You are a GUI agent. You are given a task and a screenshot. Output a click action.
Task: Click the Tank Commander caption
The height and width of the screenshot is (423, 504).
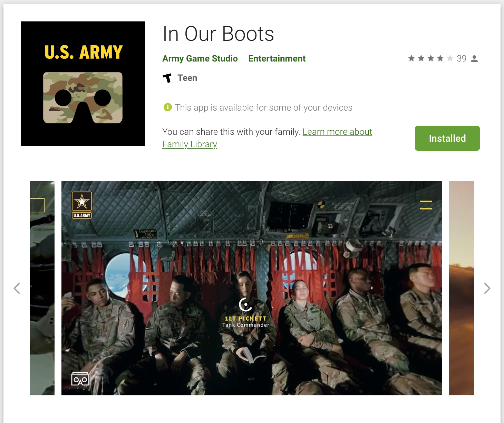pos(245,325)
